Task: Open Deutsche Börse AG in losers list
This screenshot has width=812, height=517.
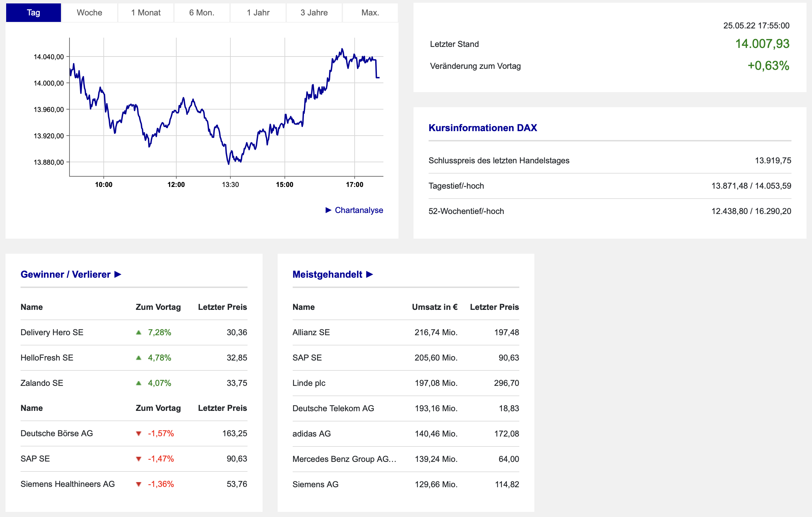Action: pos(57,433)
